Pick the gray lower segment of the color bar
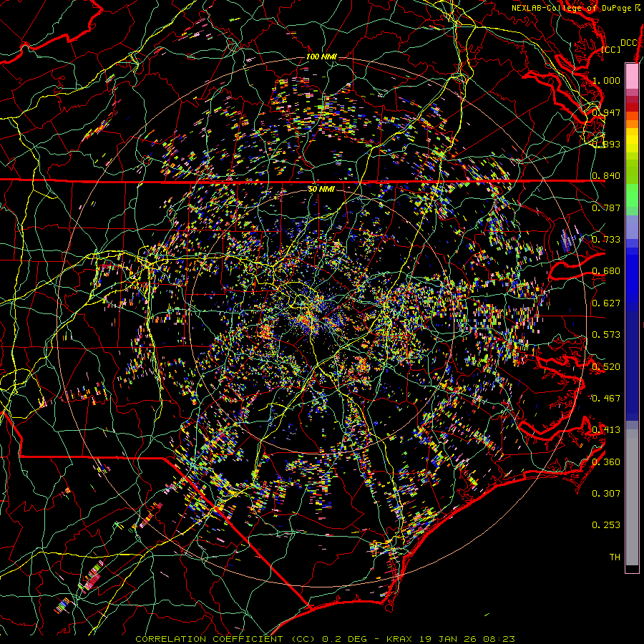Viewport: 644px width, 644px height. pos(632,497)
